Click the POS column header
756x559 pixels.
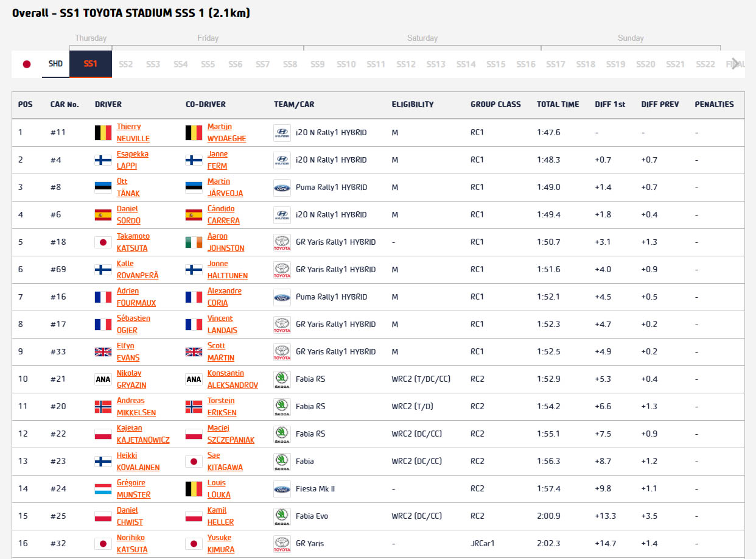coord(26,105)
